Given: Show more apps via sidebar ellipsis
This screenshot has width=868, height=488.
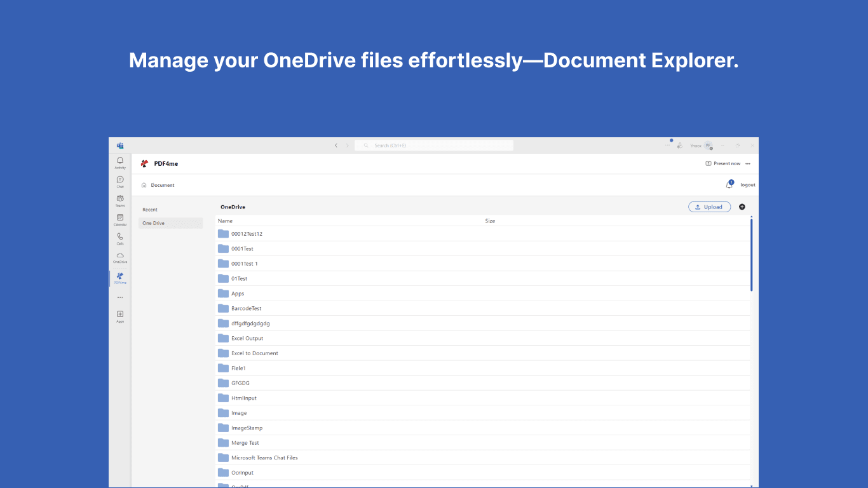Looking at the screenshot, I should 120,297.
